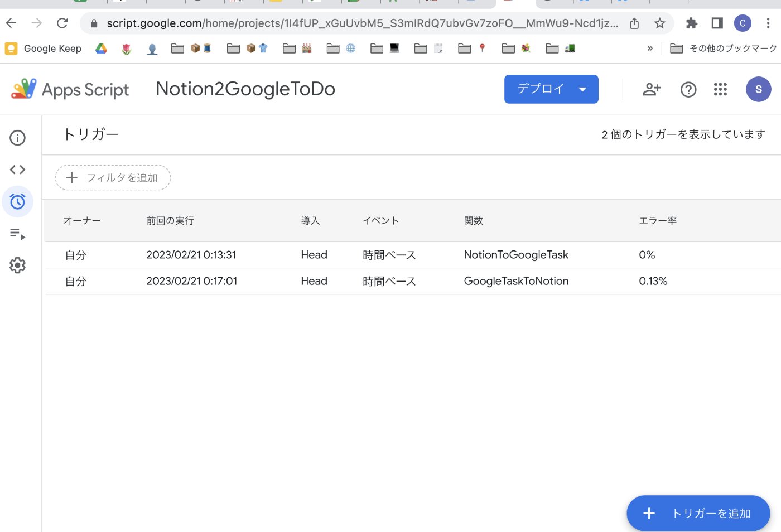Share project with add-person icon
This screenshot has width=781, height=532.
(652, 89)
